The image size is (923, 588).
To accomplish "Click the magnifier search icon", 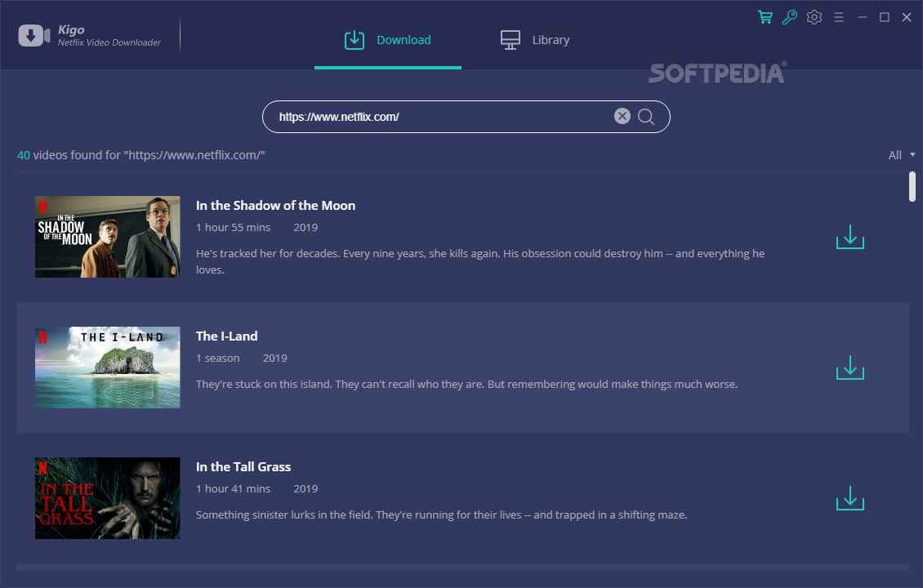I will [646, 117].
